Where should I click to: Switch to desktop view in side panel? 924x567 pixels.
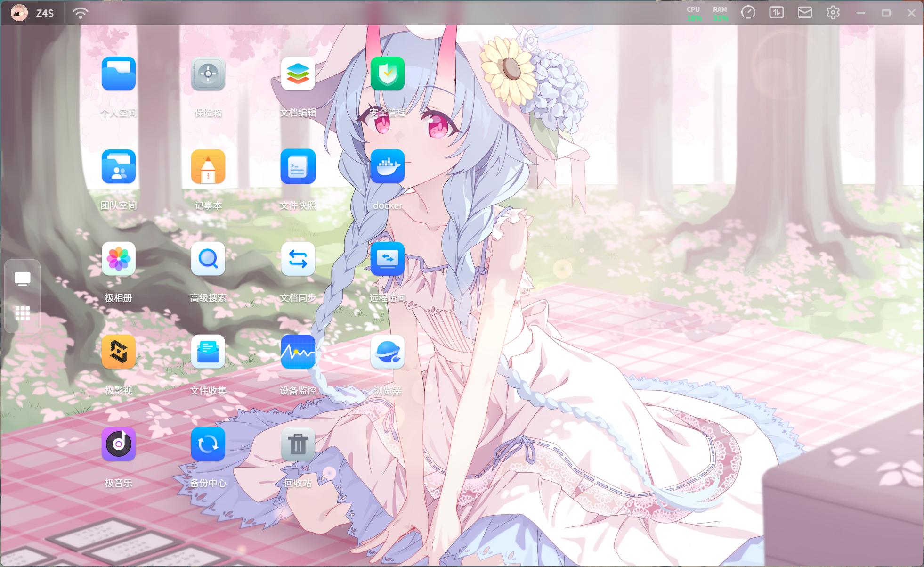[23, 279]
